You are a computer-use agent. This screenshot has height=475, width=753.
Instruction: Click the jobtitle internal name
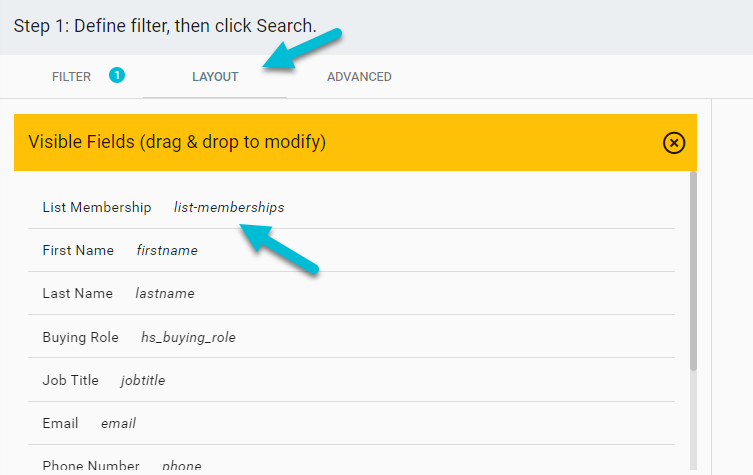[x=143, y=380]
